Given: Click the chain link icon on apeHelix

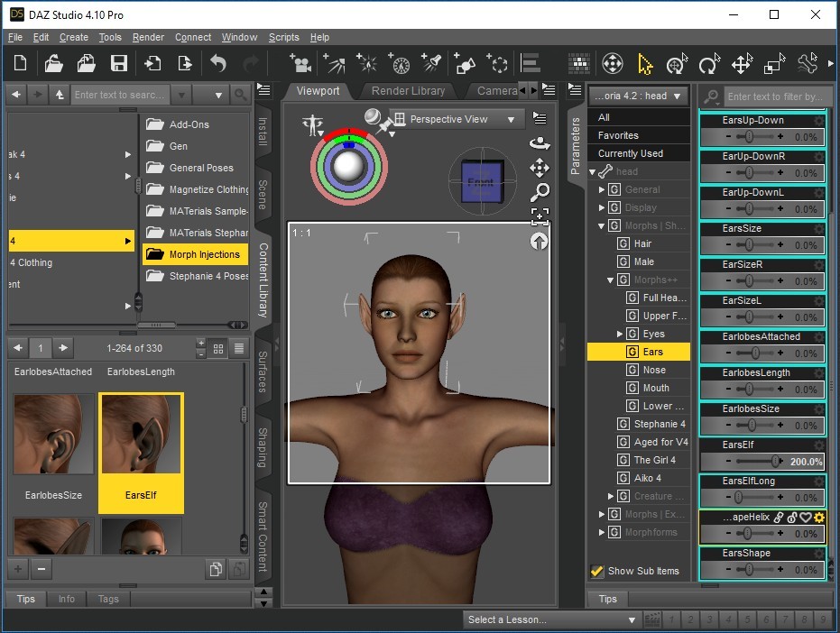Looking at the screenshot, I should point(779,518).
